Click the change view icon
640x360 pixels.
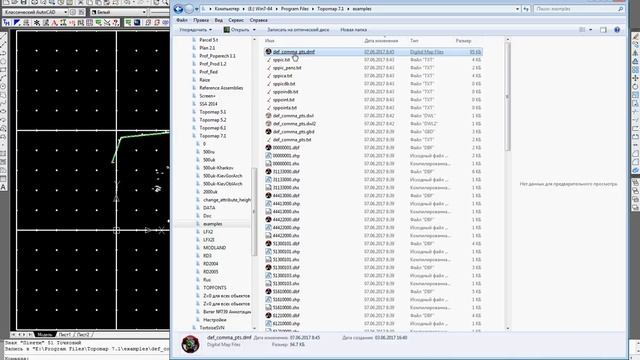[582, 30]
